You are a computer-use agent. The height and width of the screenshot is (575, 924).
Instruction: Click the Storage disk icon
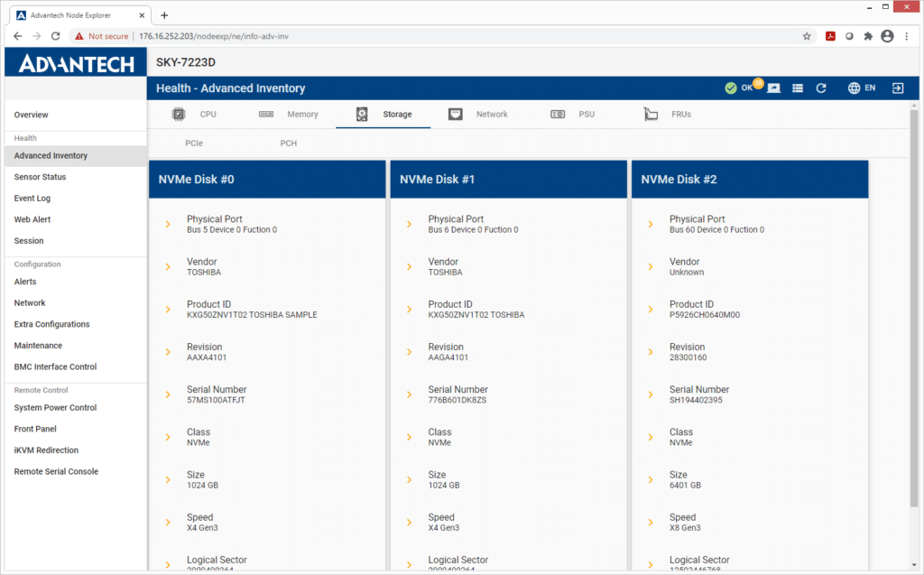point(362,114)
